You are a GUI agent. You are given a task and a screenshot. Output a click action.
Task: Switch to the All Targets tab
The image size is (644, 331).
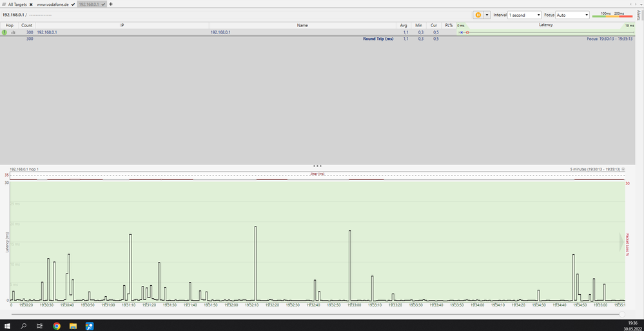click(17, 4)
